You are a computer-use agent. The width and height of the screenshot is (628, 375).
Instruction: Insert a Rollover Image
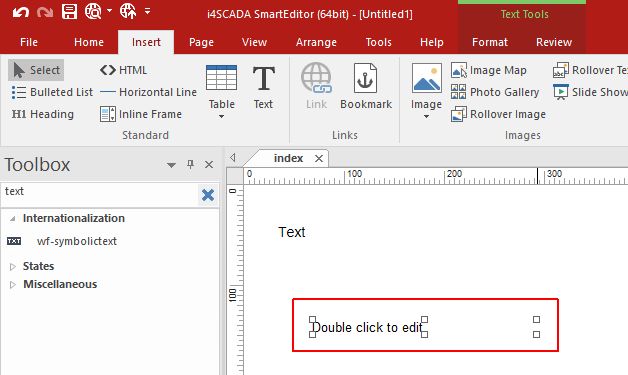(498, 114)
